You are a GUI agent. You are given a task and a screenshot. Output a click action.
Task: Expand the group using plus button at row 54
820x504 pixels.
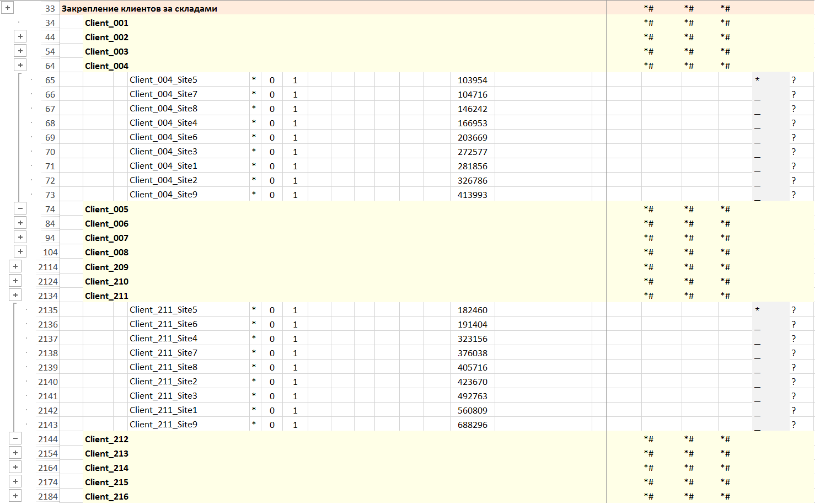pyautogui.click(x=20, y=51)
